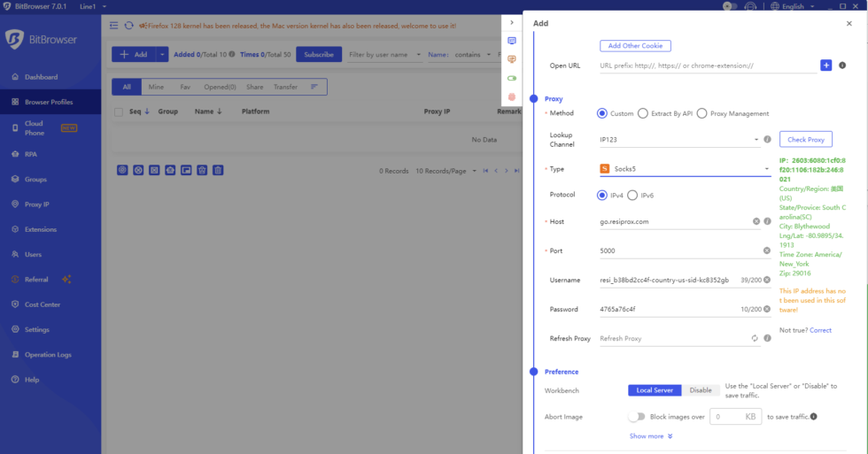Clear the Password field with its x icon
The height and width of the screenshot is (454, 868).
pos(767,309)
